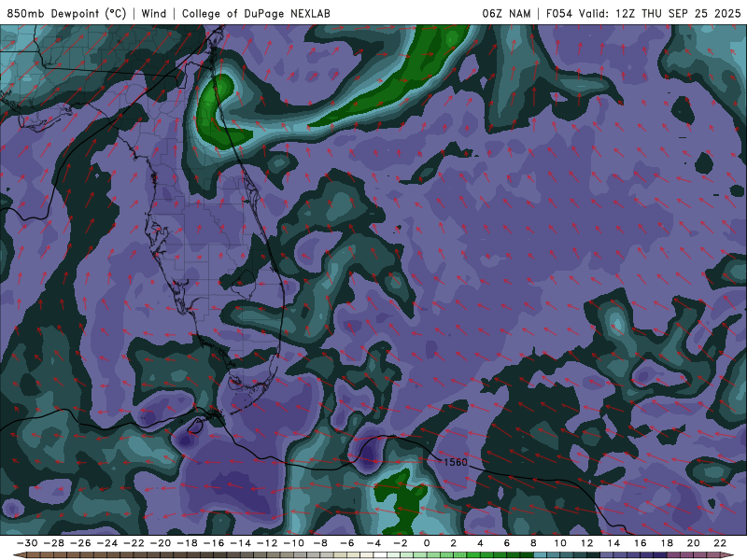
Task: Click the -26 legend value
Action: [x=80, y=543]
